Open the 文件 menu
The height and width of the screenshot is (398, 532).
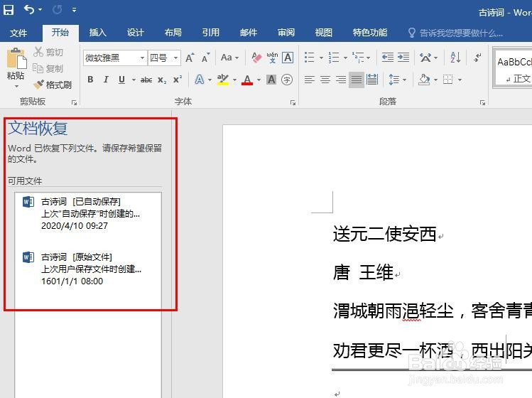point(18,33)
